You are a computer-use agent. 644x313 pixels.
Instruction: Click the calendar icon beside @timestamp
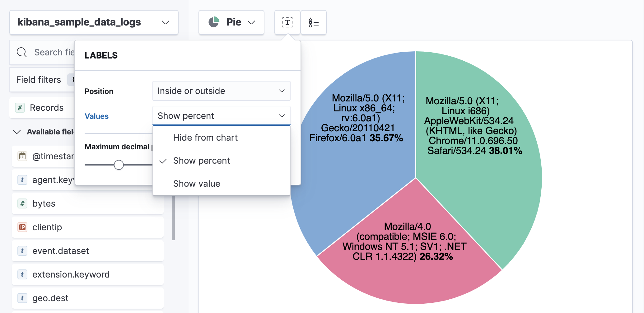pos(22,156)
